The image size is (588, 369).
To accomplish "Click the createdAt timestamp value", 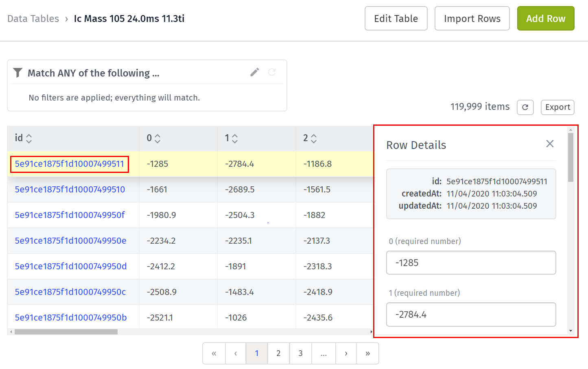I will point(492,194).
